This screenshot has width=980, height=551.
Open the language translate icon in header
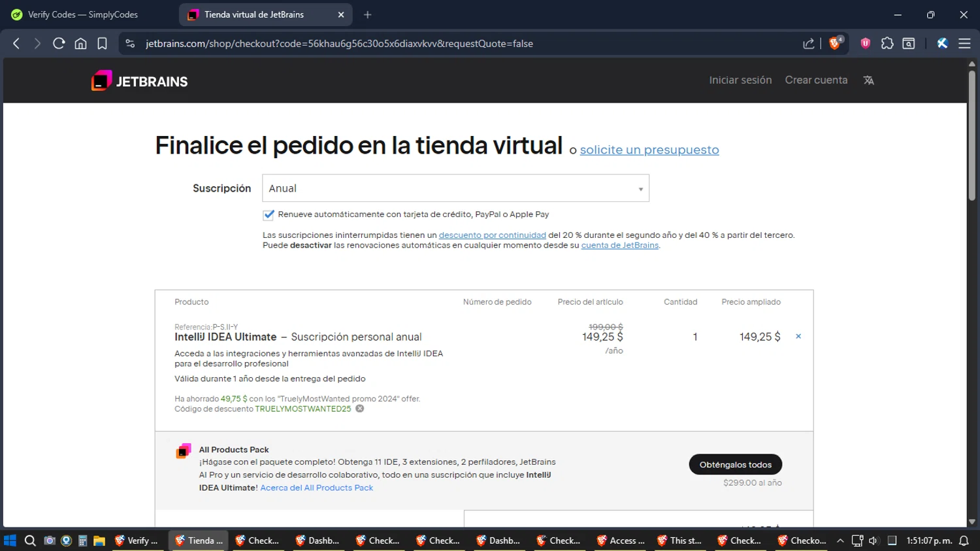click(x=868, y=80)
